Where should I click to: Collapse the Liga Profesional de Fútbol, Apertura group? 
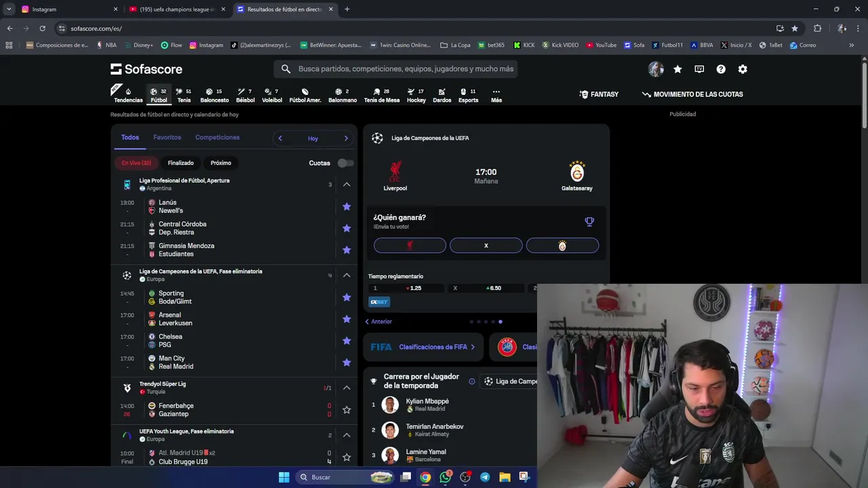pos(347,184)
